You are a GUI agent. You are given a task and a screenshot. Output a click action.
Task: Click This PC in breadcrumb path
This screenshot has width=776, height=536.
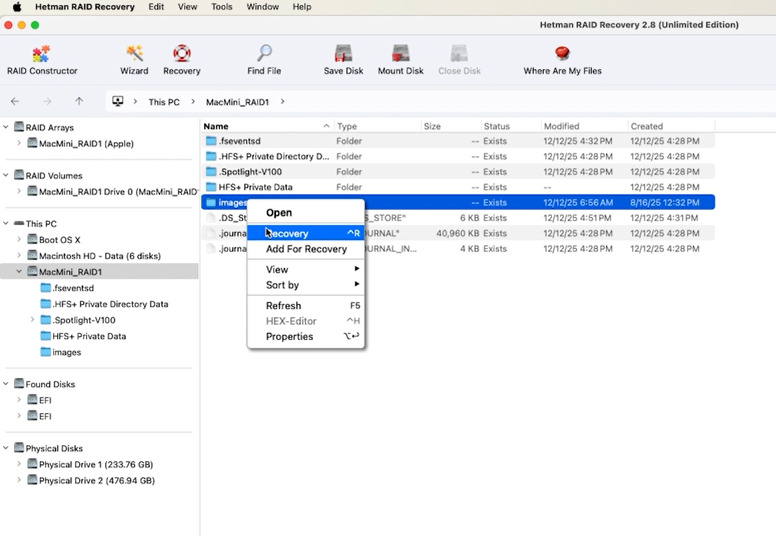click(164, 102)
